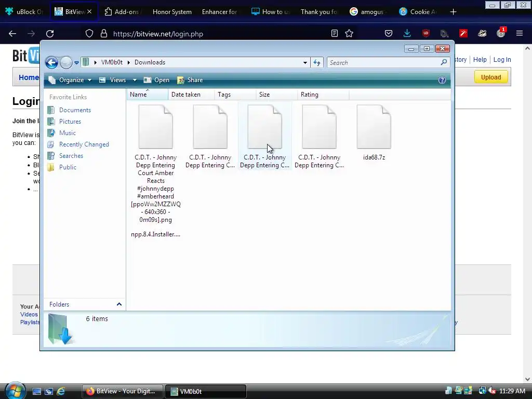Click the browser URL bar bitview.net/login.php
Image resolution: width=532 pixels, height=399 pixels.
click(x=158, y=34)
